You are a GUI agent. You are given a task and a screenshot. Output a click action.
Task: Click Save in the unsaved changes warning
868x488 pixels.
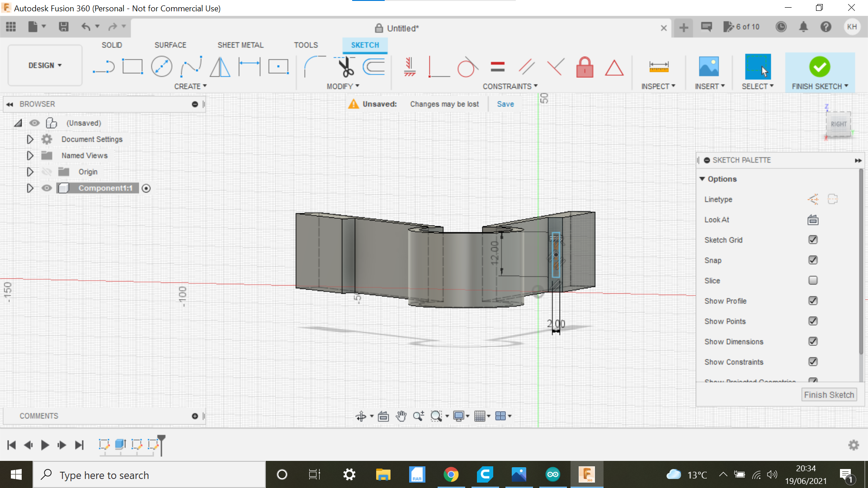tap(505, 104)
